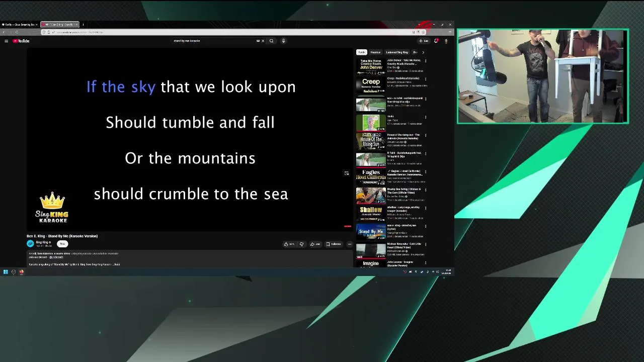This screenshot has height=362, width=644.
Task: Open a new browser tab
Action: tap(83, 24)
